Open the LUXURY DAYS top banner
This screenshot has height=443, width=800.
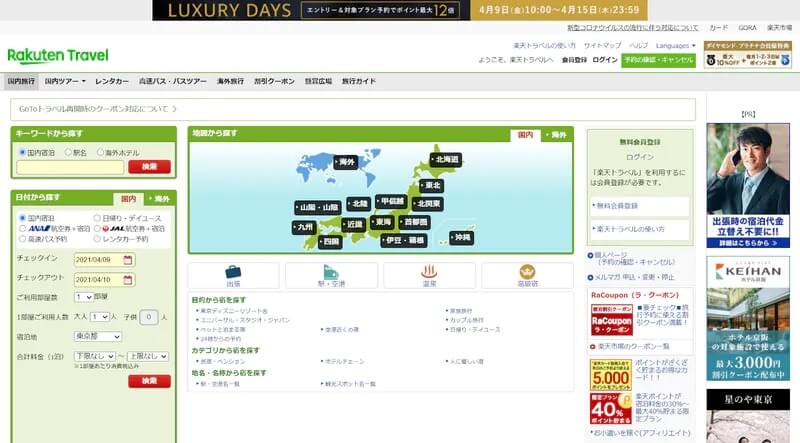coord(400,10)
